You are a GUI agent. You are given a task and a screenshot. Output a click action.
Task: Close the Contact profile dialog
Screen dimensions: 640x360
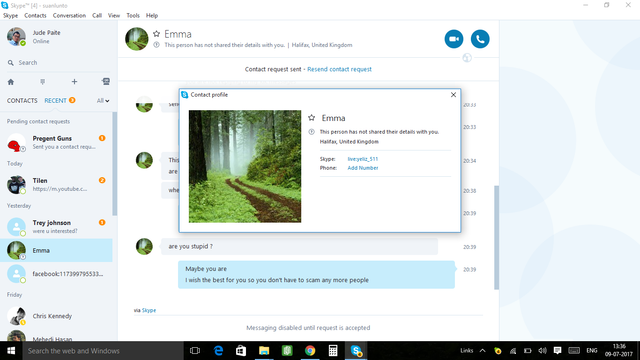(453, 95)
